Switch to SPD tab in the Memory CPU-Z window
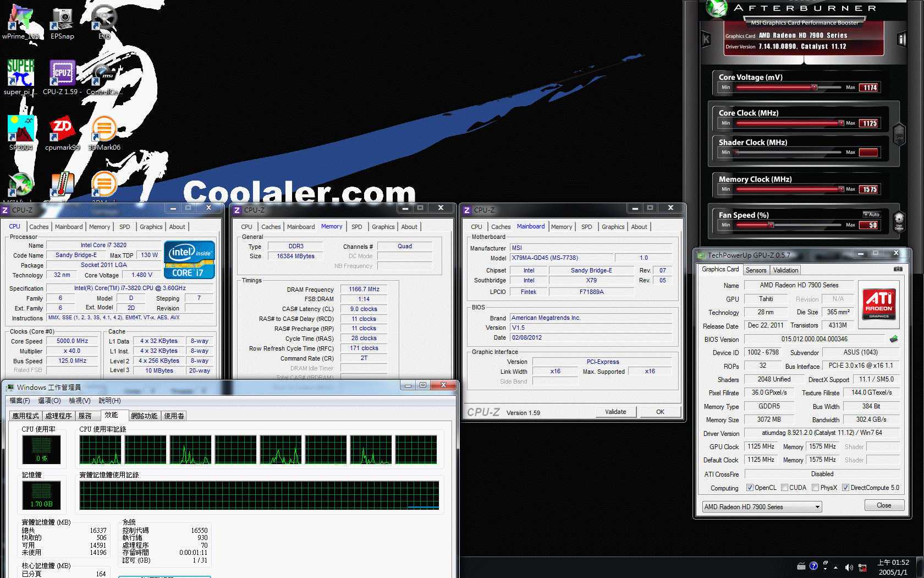924x578 pixels. [357, 227]
